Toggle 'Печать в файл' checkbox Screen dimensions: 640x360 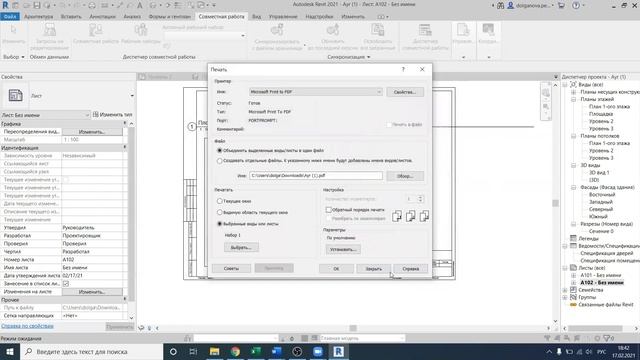click(x=389, y=124)
